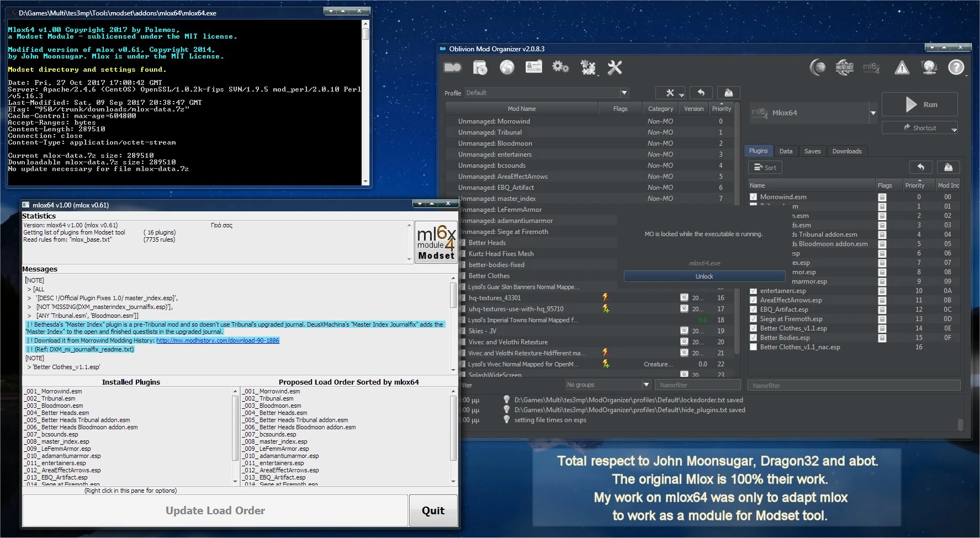The height and width of the screenshot is (538, 980).
Task: Click create backup icon above mod list
Action: pyautogui.click(x=729, y=93)
